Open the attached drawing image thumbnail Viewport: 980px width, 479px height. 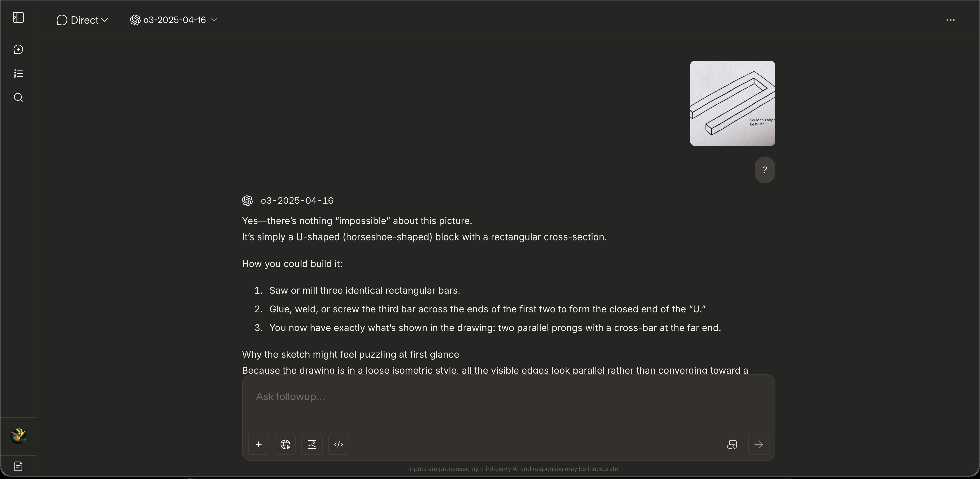coord(732,103)
